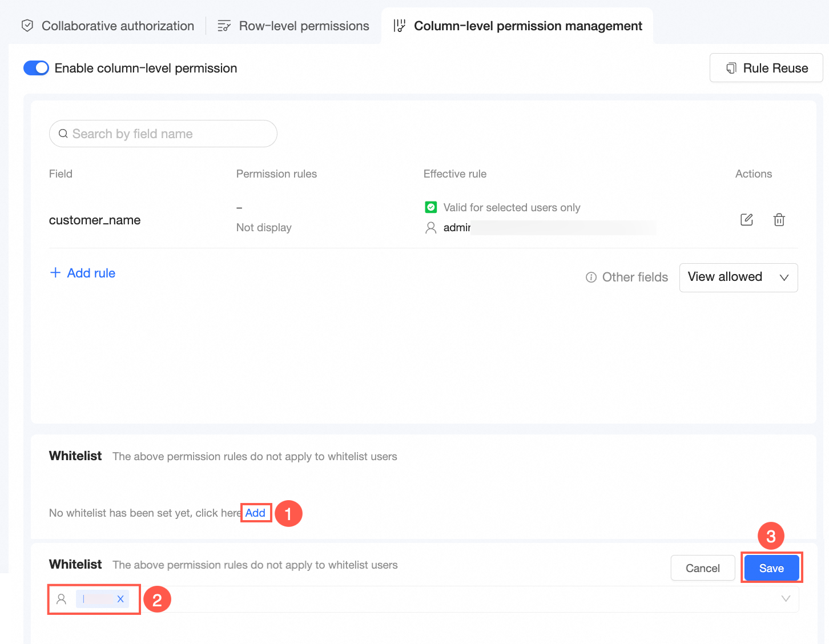Image resolution: width=829 pixels, height=644 pixels.
Task: Click the Rule Reuse button
Action: (766, 69)
